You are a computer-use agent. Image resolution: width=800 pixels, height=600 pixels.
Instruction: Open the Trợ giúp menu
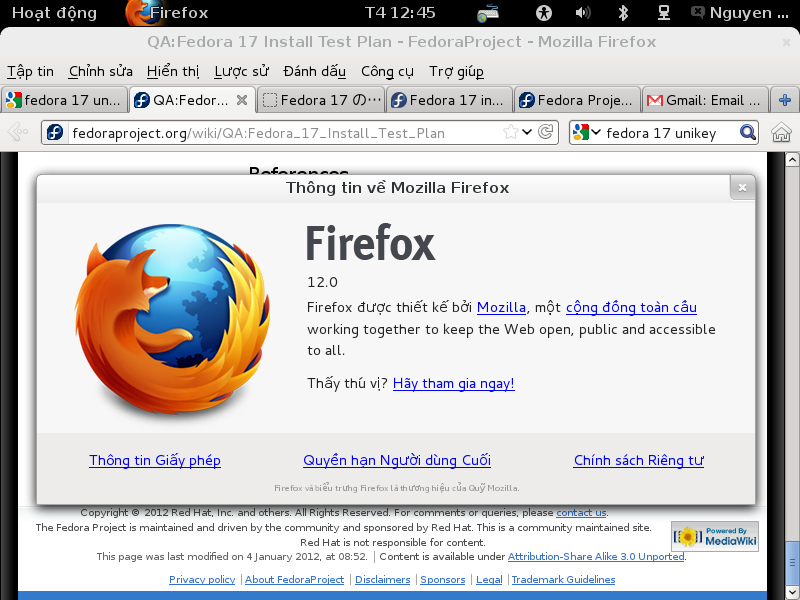456,71
